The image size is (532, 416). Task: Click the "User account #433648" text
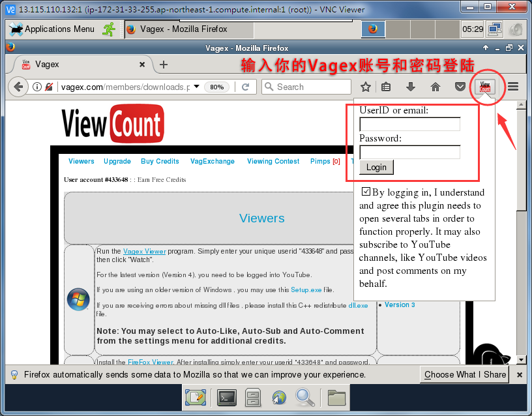point(96,179)
